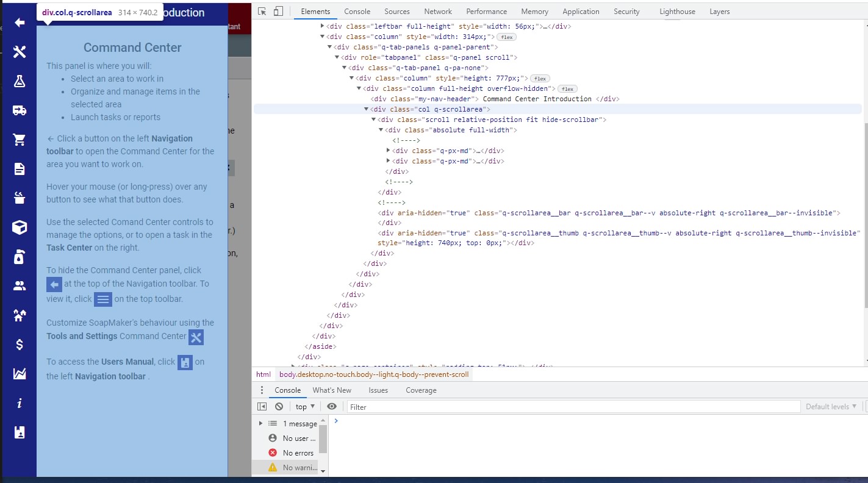Click the customers people icon
Image resolution: width=868 pixels, height=483 pixels.
click(19, 285)
